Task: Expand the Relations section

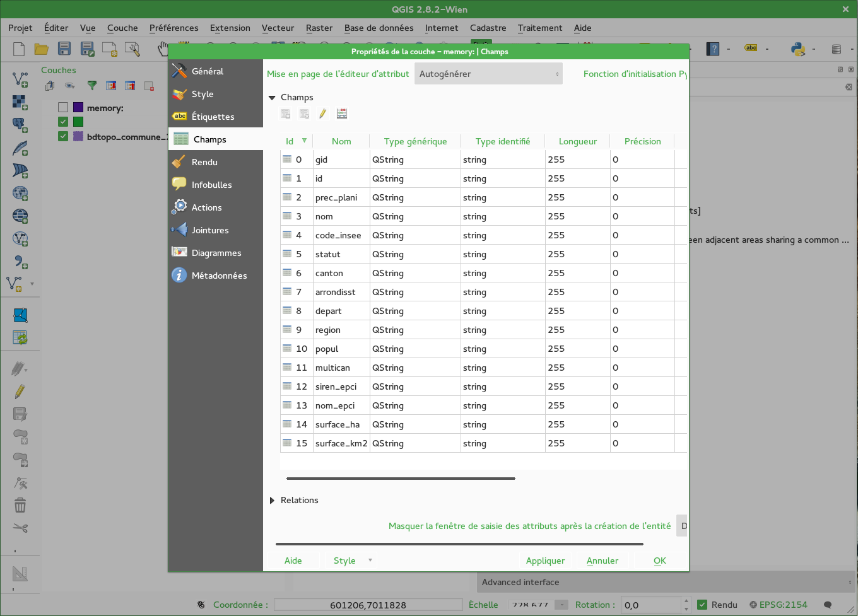Action: click(273, 501)
